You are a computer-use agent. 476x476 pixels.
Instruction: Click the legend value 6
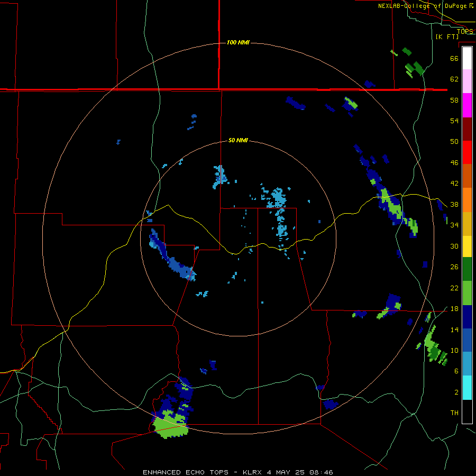[x=456, y=371]
